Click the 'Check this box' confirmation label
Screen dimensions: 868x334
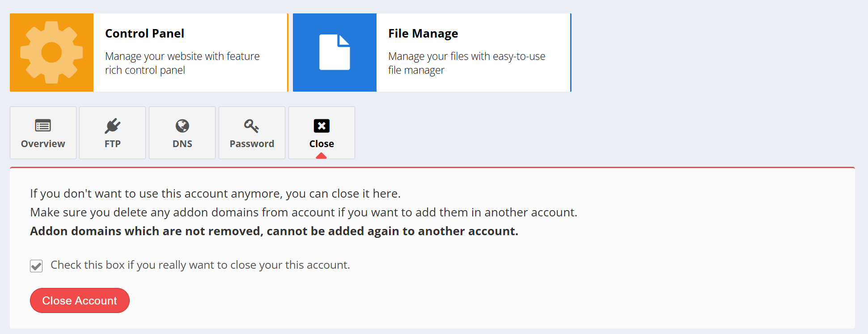coord(200,265)
